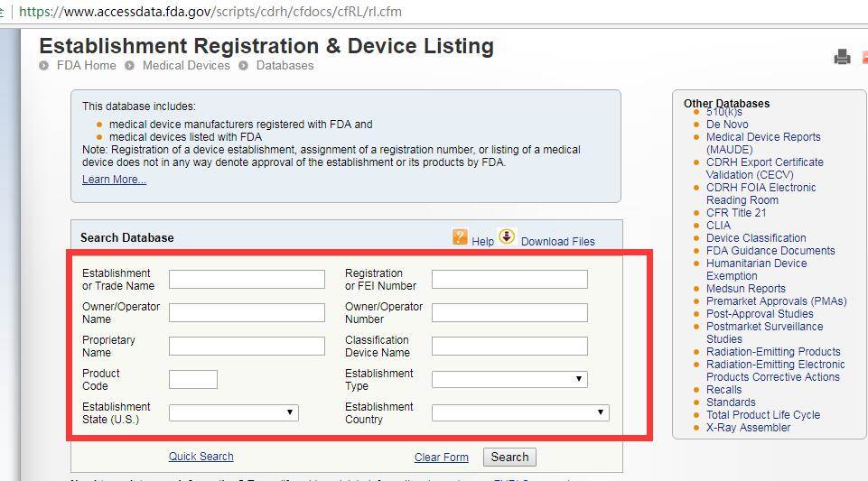Screen dimensions: 868x481
Task: Open the Establishment State (U.S.) dropdown
Action: coord(233,412)
